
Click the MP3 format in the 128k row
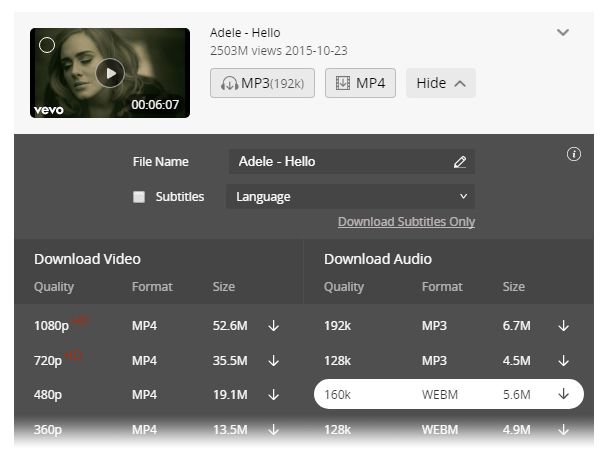click(x=434, y=361)
